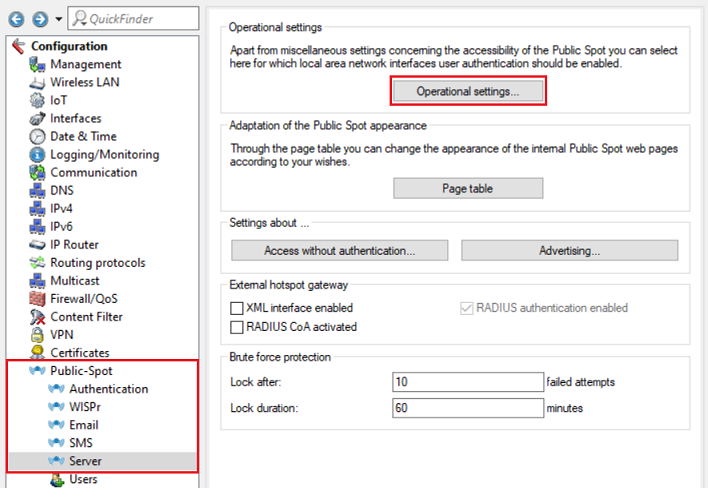Select the Content Filter icon
This screenshot has height=488, width=708.
tap(37, 316)
